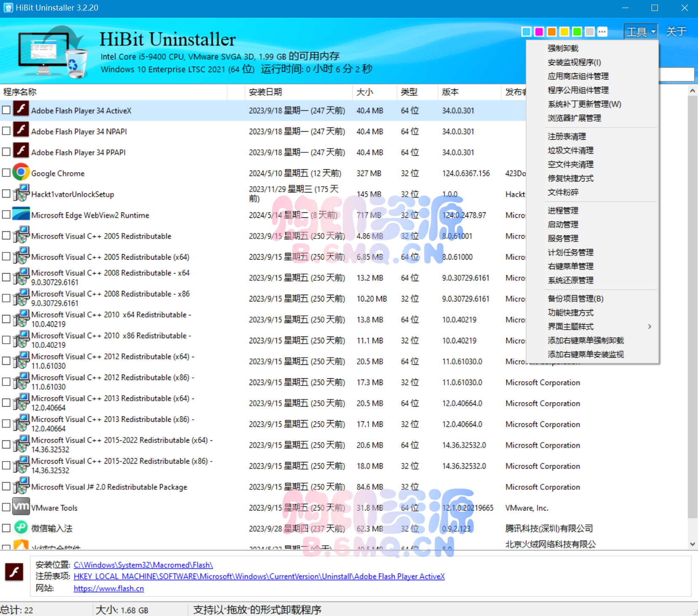Open more colors via the ellipsis swatch

[603, 32]
